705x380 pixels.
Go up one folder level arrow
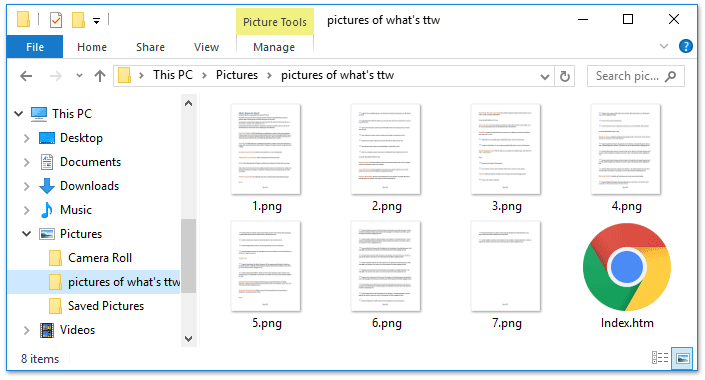pos(100,76)
